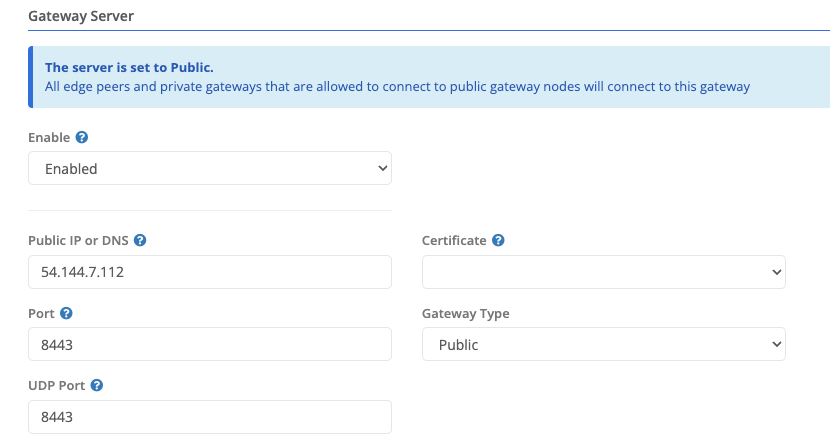Click the help icon next to Enable

(81, 137)
